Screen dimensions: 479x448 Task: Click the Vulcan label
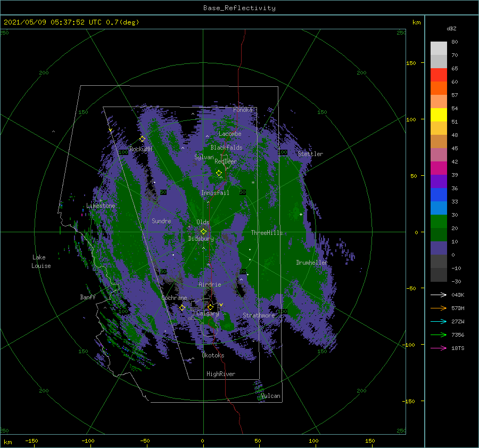pos(271,396)
